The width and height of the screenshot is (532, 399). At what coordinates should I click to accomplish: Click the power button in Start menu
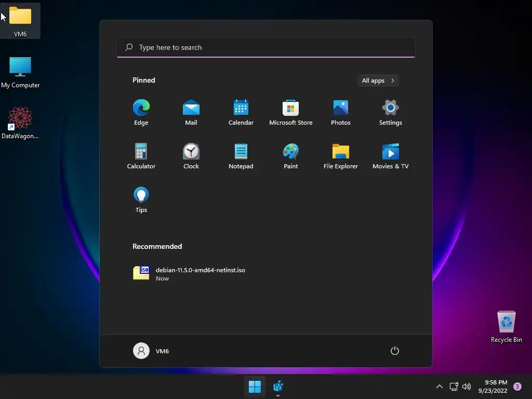coord(395,351)
